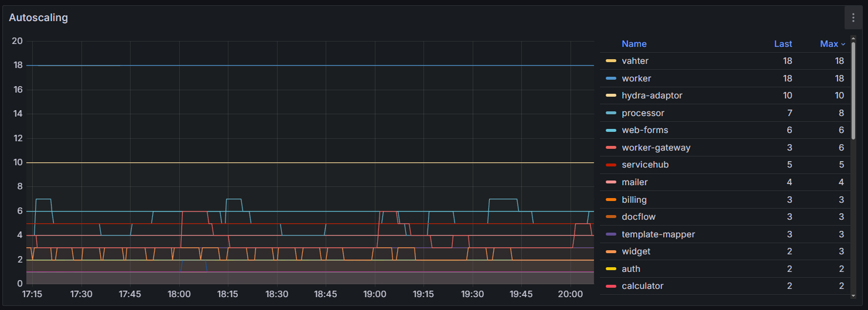868x310 pixels.
Task: Select the auth legend entry
Action: click(631, 269)
